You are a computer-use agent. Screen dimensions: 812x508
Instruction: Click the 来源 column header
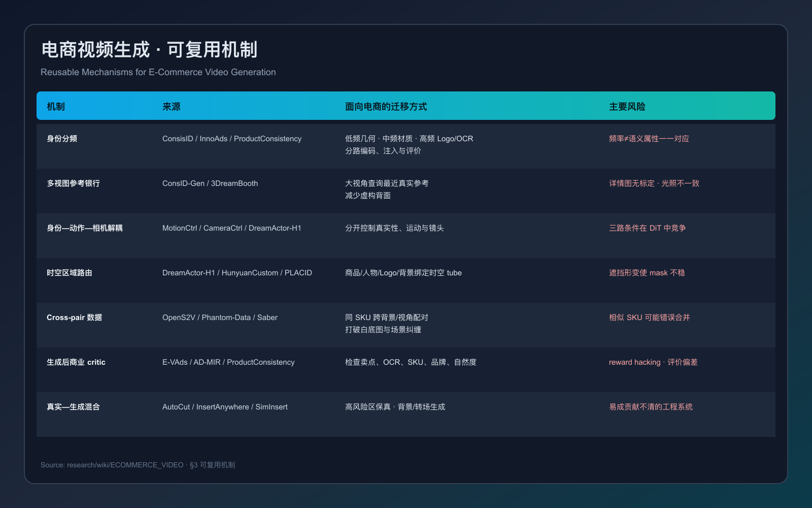172,107
